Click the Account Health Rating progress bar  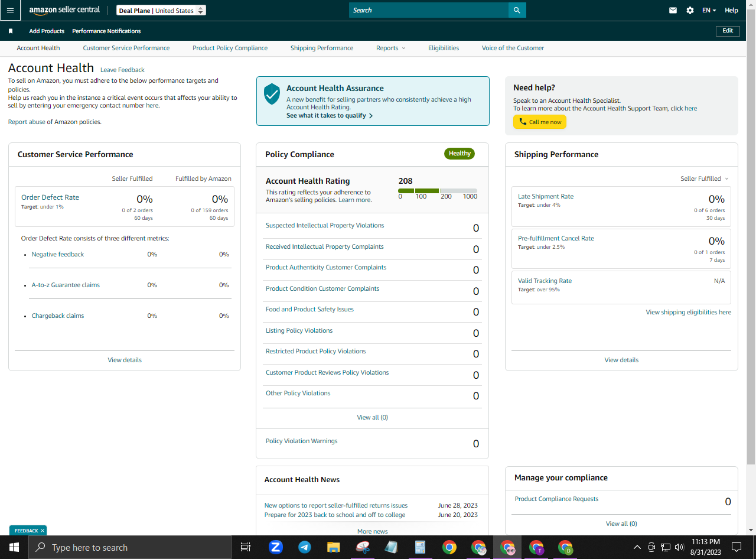[x=438, y=191]
